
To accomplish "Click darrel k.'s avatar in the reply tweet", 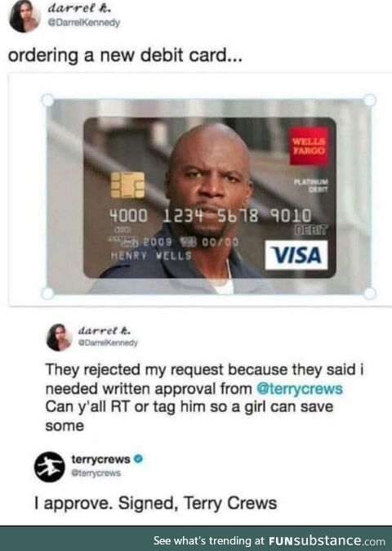I will [59, 338].
